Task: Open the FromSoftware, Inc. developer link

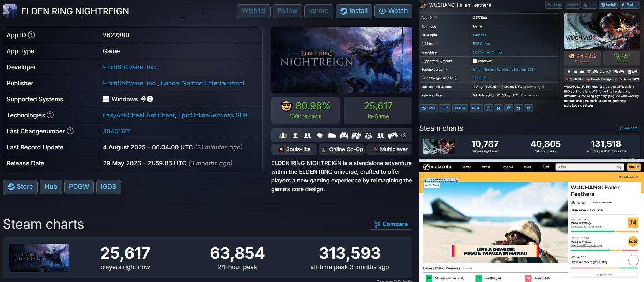Action: click(x=130, y=67)
